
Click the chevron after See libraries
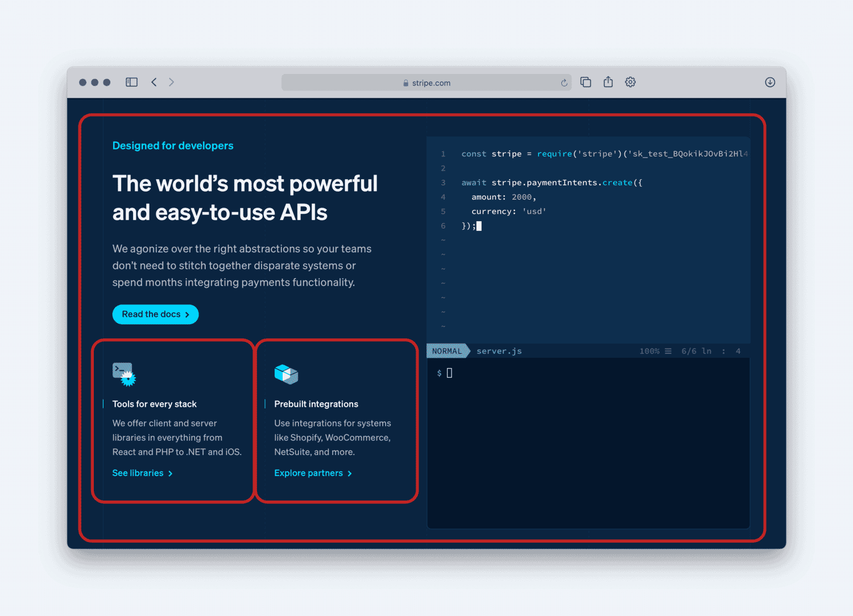(170, 474)
